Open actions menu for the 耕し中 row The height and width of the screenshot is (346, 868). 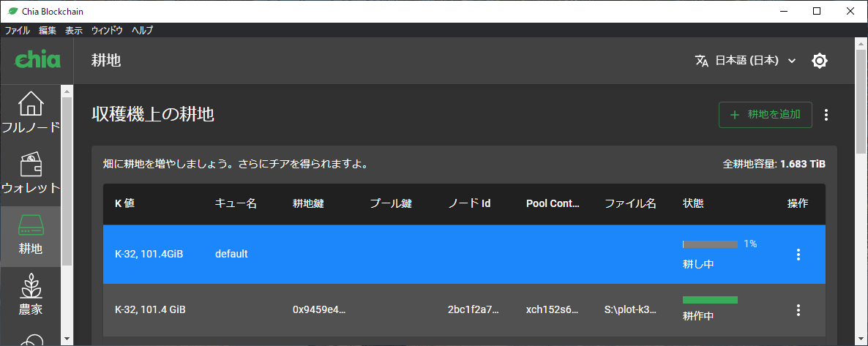coord(798,255)
